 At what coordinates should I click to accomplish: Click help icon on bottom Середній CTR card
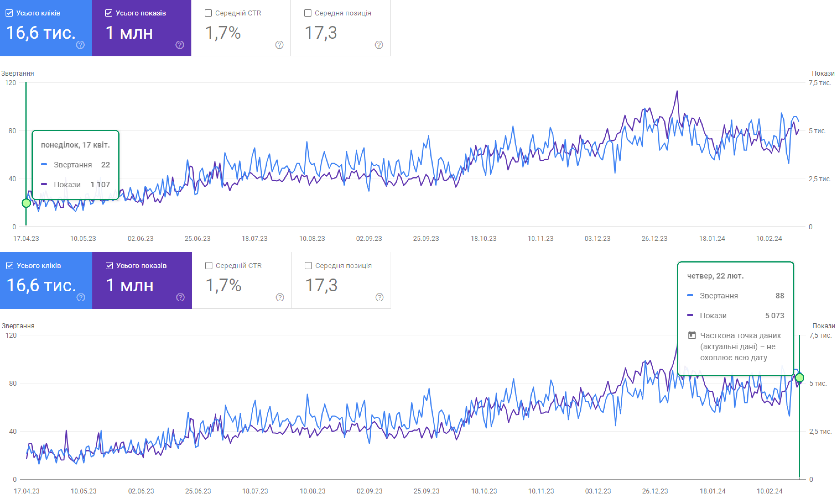(x=280, y=297)
